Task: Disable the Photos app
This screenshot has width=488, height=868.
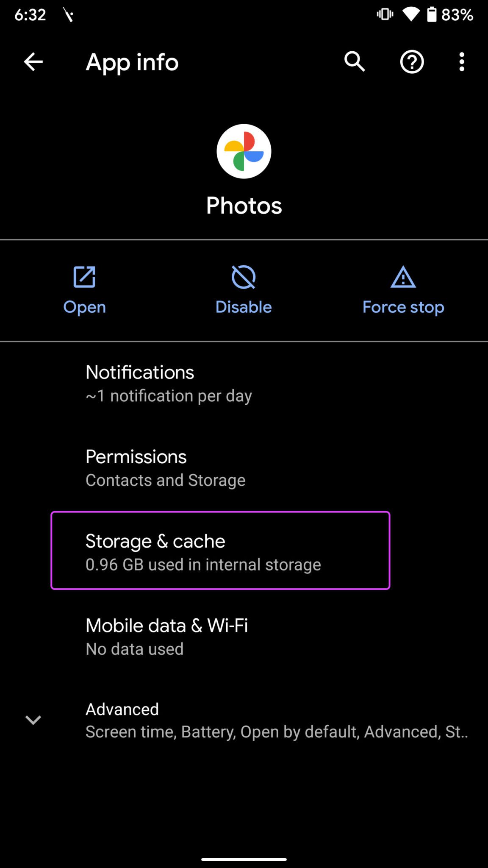Action: (244, 292)
